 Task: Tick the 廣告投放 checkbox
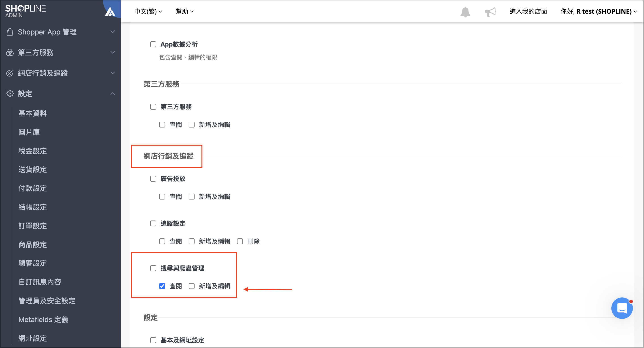(153, 179)
